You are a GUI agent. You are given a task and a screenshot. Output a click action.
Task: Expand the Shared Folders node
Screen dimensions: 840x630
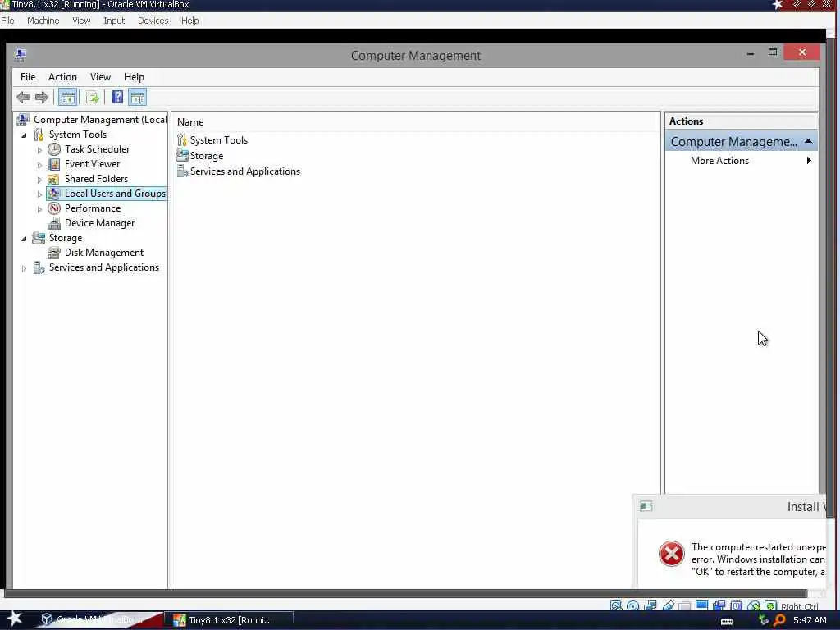coord(39,180)
